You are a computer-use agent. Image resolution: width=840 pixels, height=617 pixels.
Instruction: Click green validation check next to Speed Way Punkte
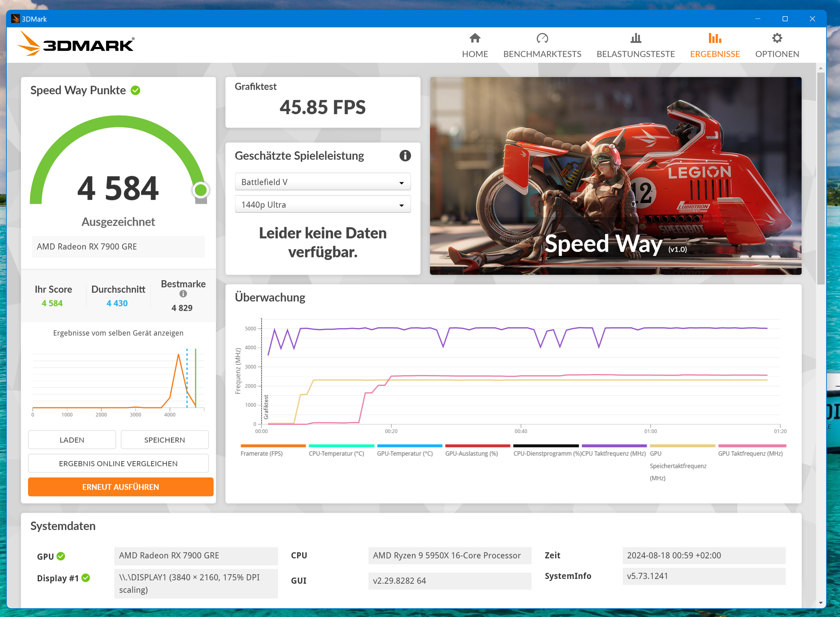click(x=135, y=90)
